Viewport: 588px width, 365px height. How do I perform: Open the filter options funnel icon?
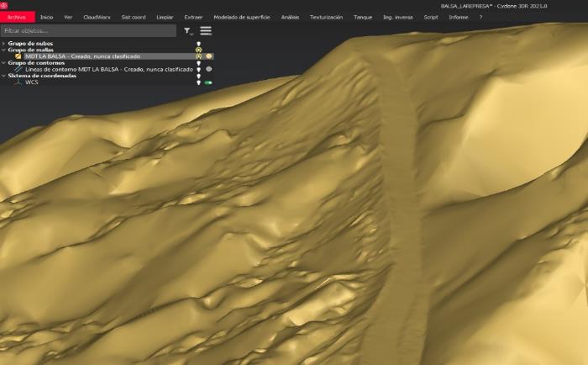click(x=188, y=30)
